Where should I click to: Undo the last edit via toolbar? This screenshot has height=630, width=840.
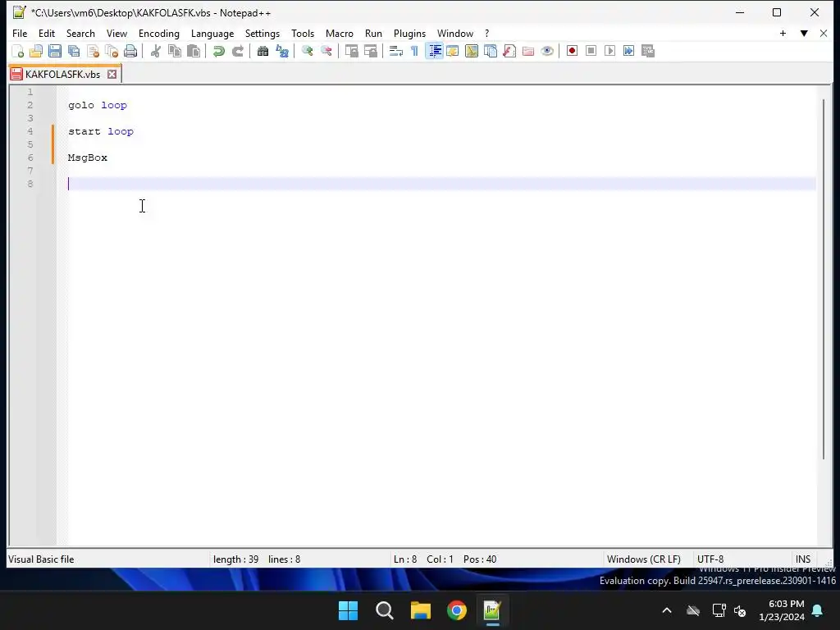[218, 51]
